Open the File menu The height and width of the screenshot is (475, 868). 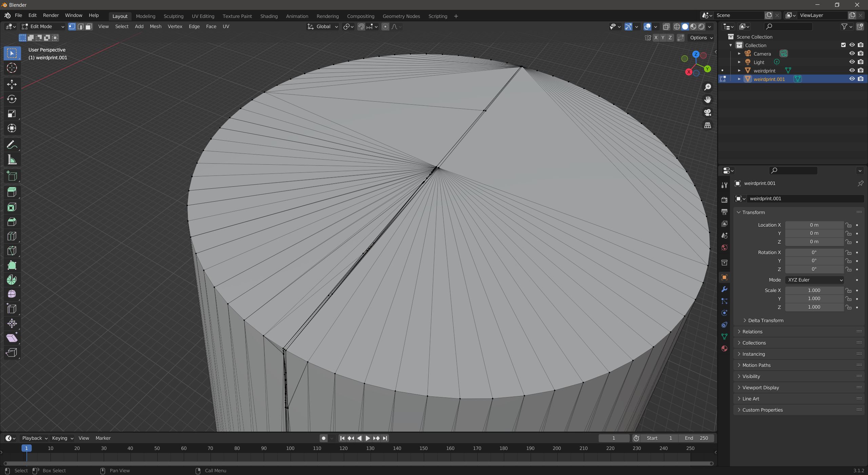click(18, 15)
